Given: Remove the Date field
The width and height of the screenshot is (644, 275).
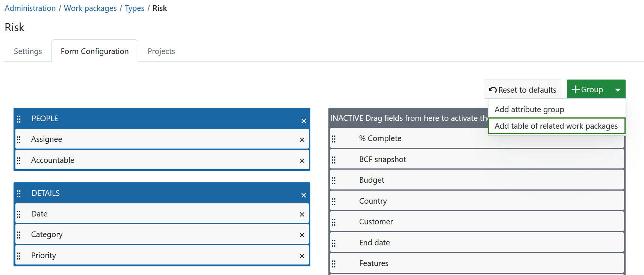Looking at the screenshot, I should point(302,214).
